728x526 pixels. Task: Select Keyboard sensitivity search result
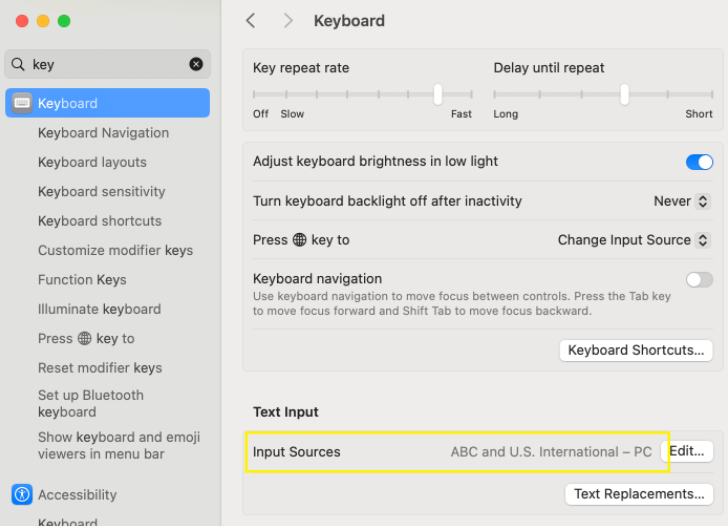coord(102,191)
